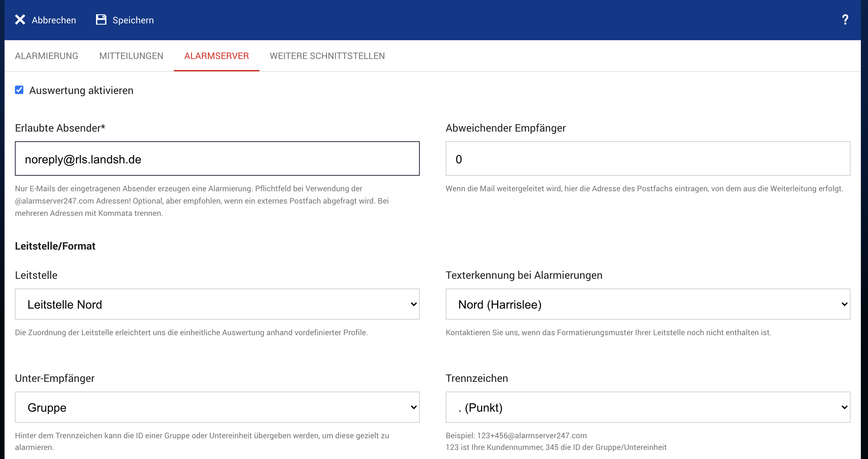868x459 pixels.
Task: Click the Speichern button label
Action: [x=133, y=20]
